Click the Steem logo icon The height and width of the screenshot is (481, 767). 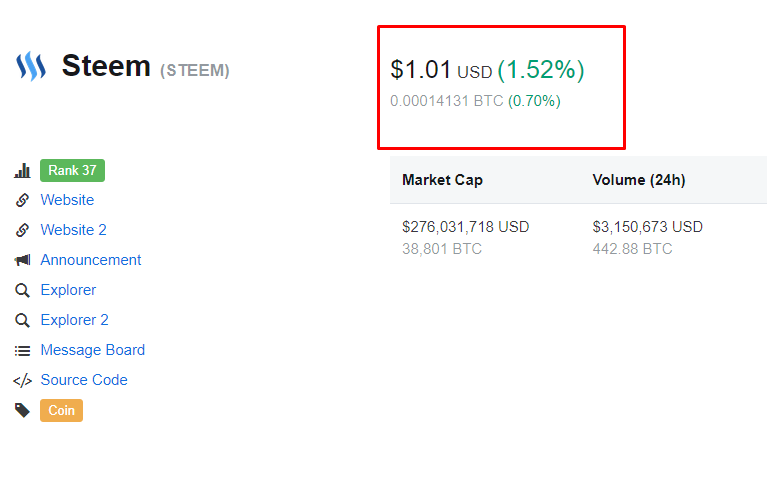point(30,67)
